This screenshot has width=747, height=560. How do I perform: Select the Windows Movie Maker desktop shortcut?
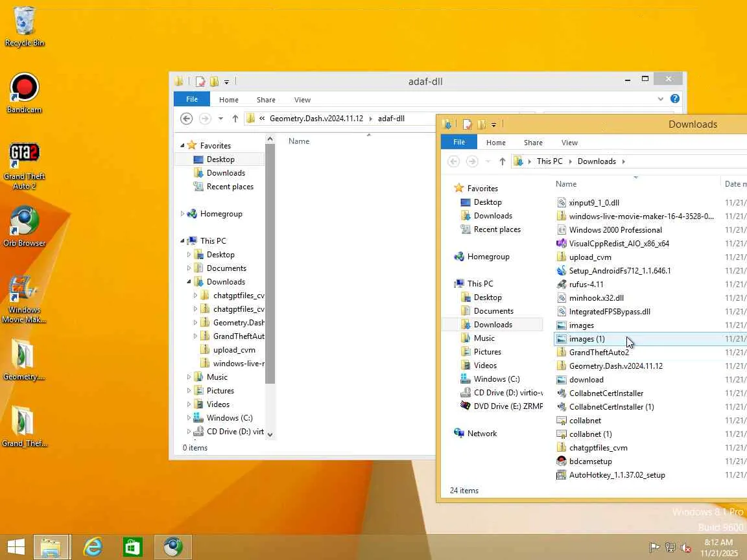(24, 298)
